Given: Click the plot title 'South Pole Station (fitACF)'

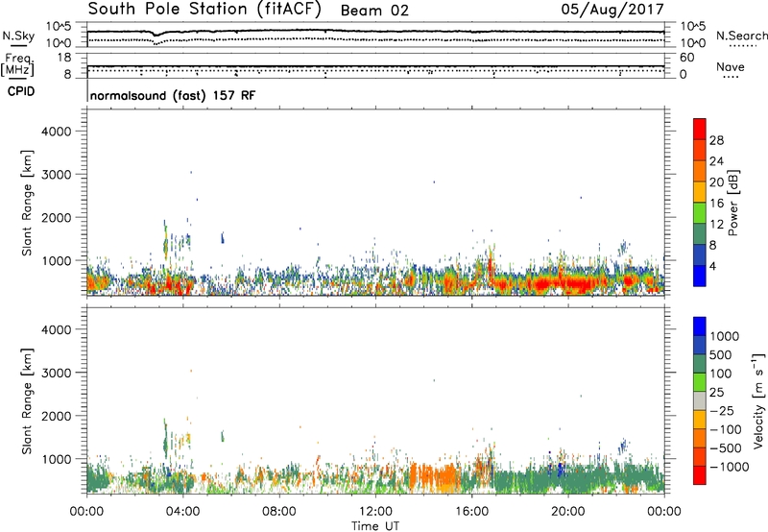Looking at the screenshot, I should click(x=204, y=9).
